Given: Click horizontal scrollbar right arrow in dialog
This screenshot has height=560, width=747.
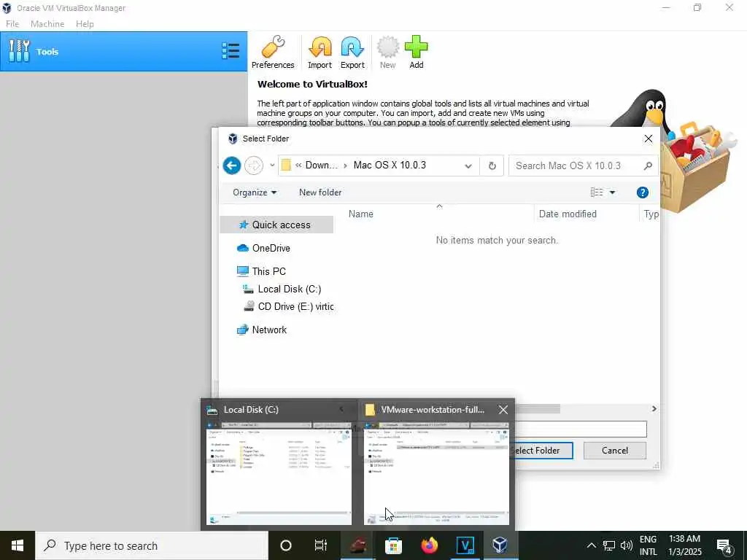Looking at the screenshot, I should click(654, 408).
